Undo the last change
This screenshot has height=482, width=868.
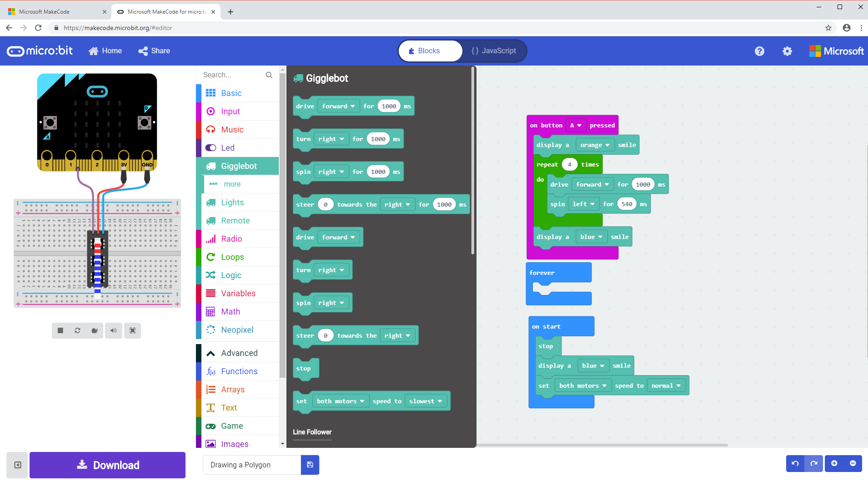click(x=795, y=463)
